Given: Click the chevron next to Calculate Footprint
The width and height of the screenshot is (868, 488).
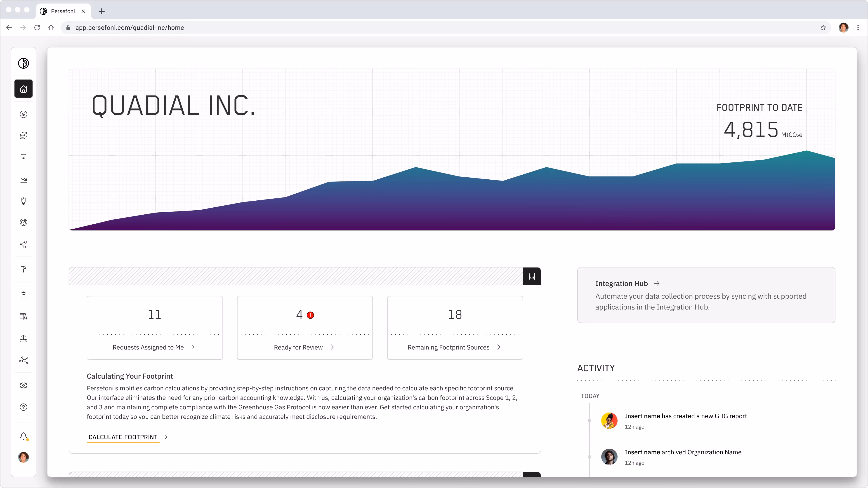Looking at the screenshot, I should pos(166,437).
